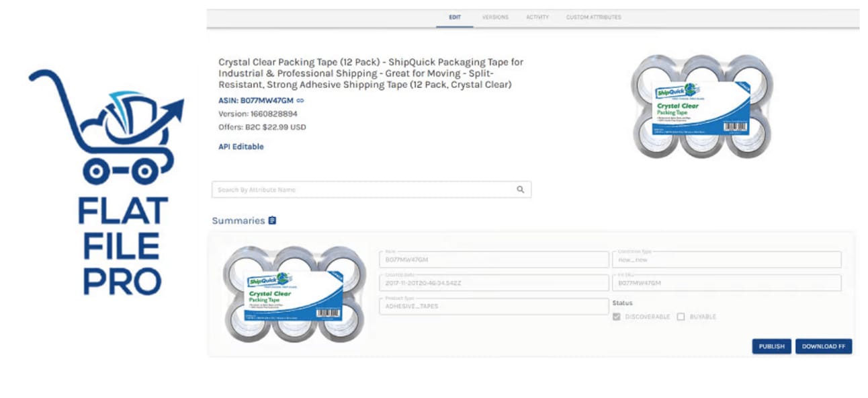The image size is (868, 398).
Task: Open ASIN B077MW47GM link
Action: 256,101
